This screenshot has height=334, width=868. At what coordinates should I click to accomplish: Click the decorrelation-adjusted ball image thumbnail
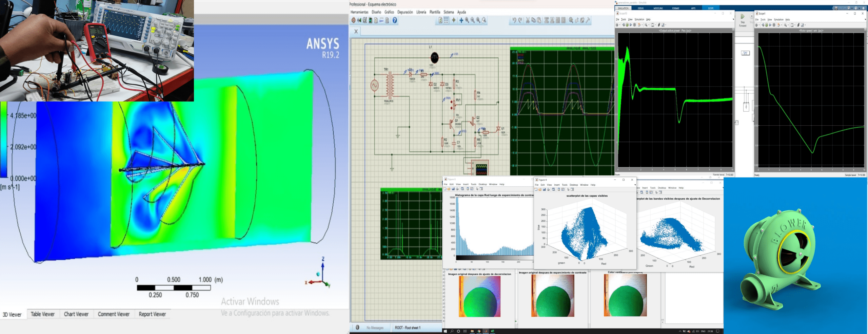(479, 296)
